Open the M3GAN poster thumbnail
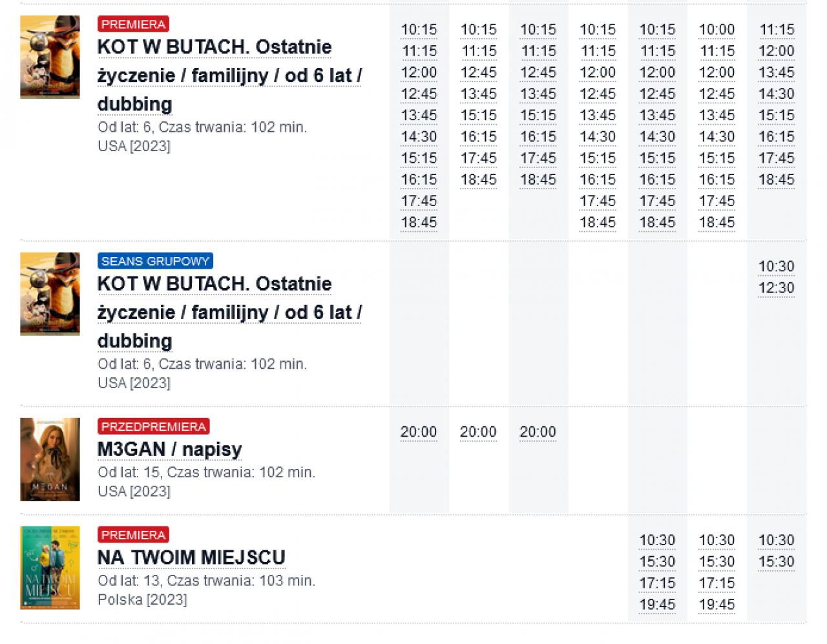Image resolution: width=827 pixels, height=644 pixels. click(50, 459)
